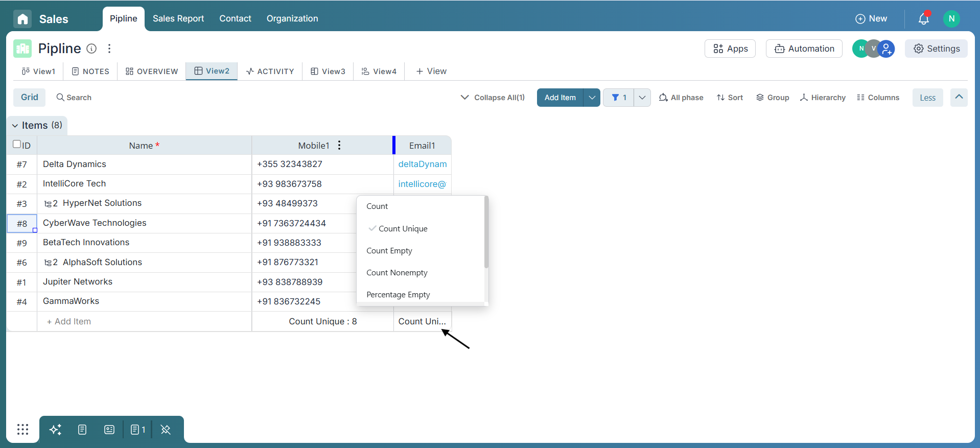Open the contact card icon in bottom toolbar
This screenshot has height=448, width=980.
tap(109, 430)
